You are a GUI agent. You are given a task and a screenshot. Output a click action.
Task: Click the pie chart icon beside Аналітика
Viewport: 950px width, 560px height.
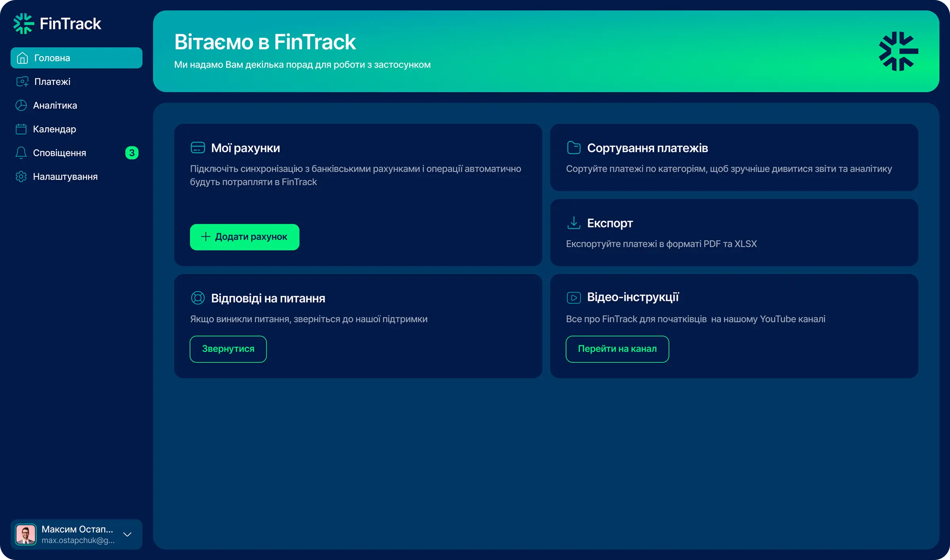point(21,106)
